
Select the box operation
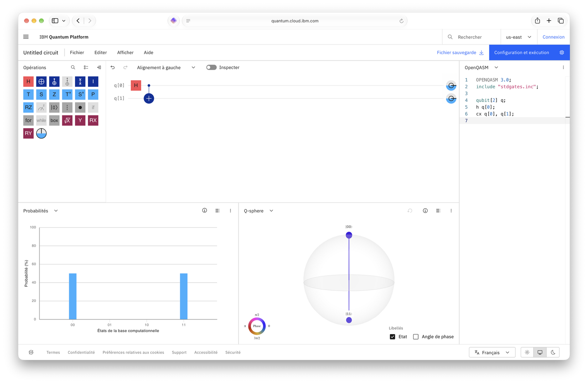click(54, 120)
